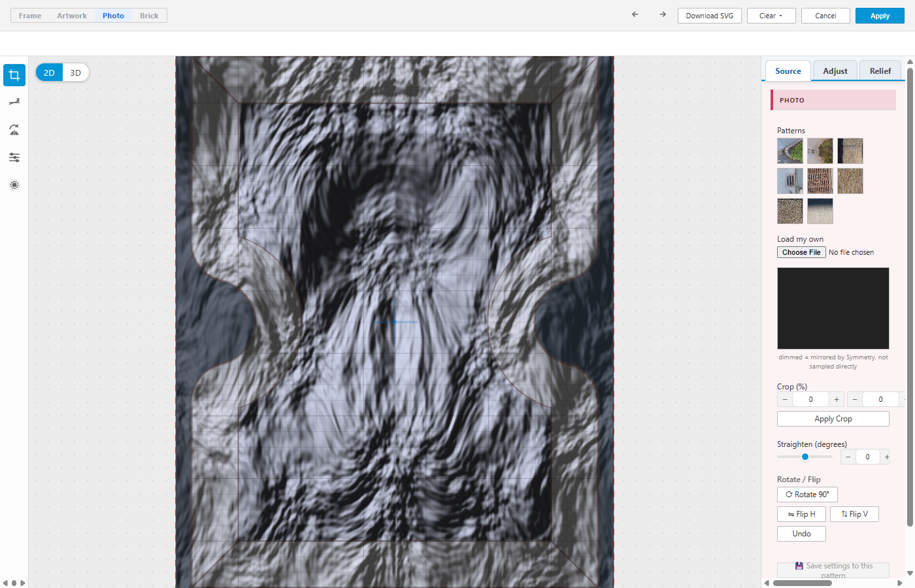Open the Clear dropdown menu
This screenshot has width=915, height=588.
click(x=771, y=16)
